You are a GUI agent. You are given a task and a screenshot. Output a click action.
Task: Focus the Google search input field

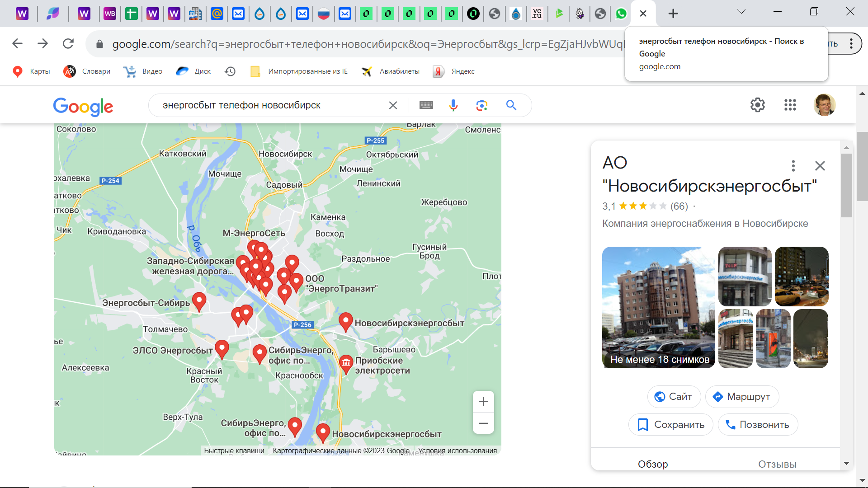tap(271, 105)
